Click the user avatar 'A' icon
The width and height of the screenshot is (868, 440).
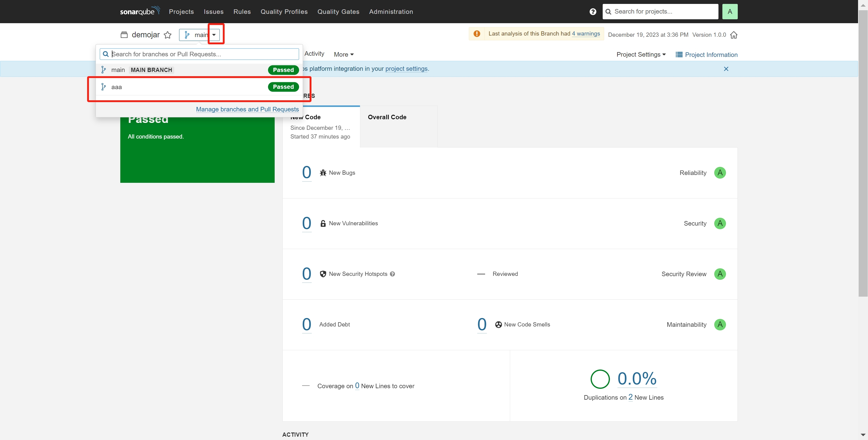tap(730, 12)
